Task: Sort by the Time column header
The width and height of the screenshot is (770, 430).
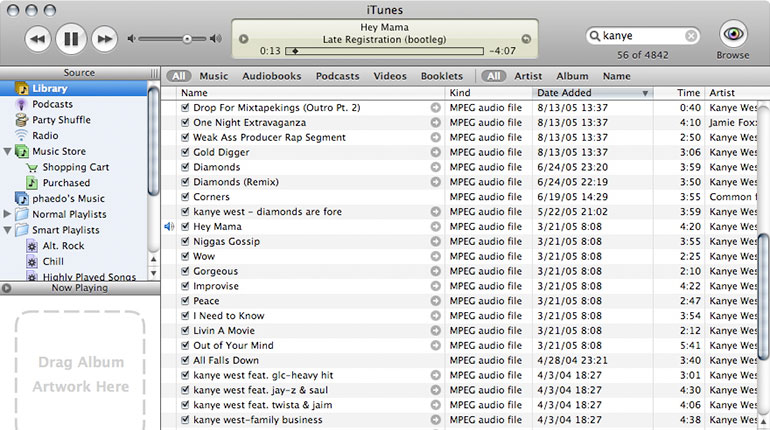Action: (679, 93)
